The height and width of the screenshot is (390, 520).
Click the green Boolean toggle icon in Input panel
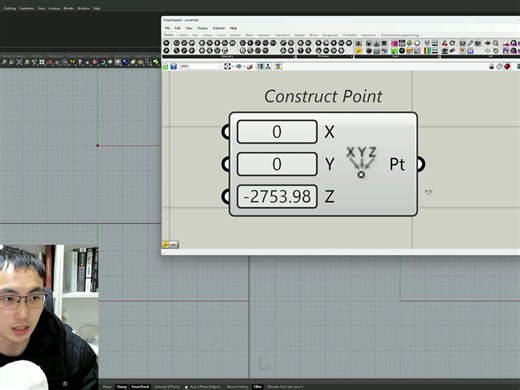[394, 51]
